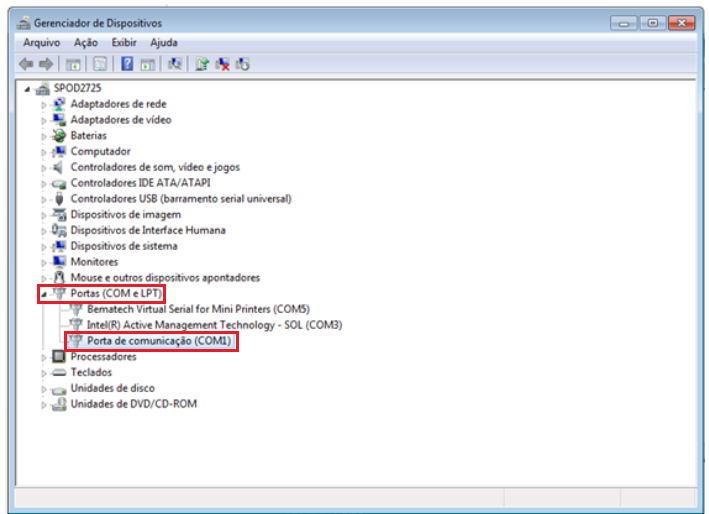Click the Dispositivos de Interface Humana icon
The image size is (709, 514).
(x=59, y=231)
